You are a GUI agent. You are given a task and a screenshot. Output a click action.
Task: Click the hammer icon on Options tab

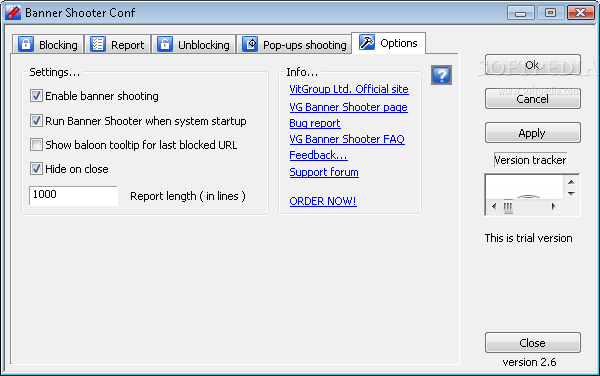(x=367, y=42)
